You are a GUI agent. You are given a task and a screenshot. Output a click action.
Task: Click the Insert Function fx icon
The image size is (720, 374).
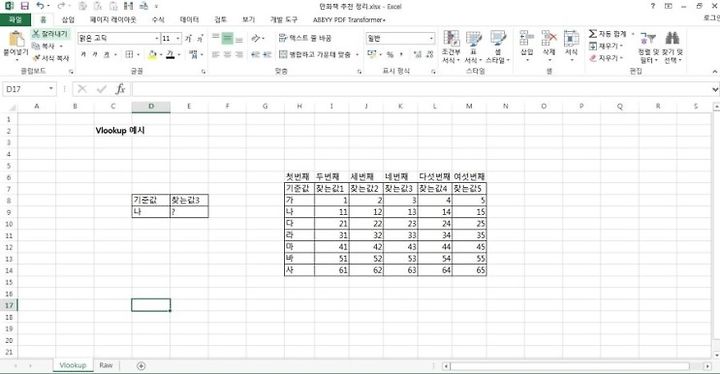(x=120, y=89)
